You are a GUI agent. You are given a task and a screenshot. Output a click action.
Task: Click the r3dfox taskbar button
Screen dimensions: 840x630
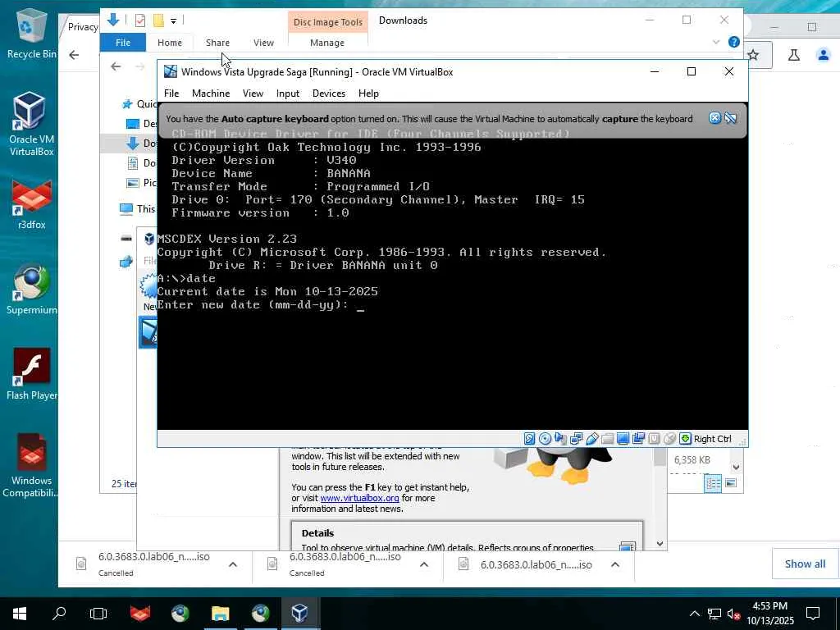click(x=140, y=614)
